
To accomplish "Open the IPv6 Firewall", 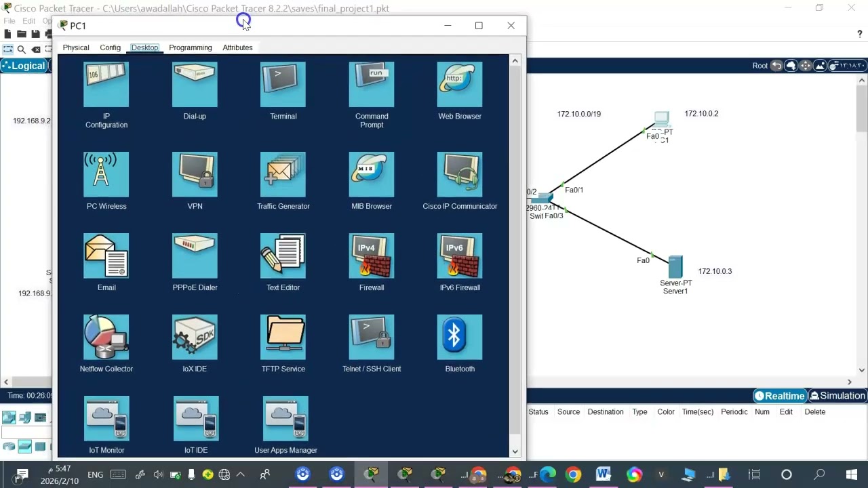I will [x=460, y=256].
